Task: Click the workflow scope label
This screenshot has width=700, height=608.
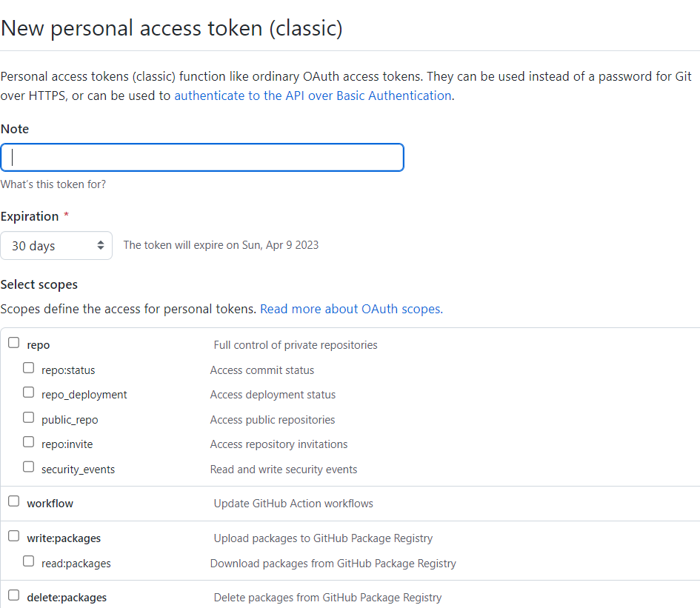Action: point(50,504)
